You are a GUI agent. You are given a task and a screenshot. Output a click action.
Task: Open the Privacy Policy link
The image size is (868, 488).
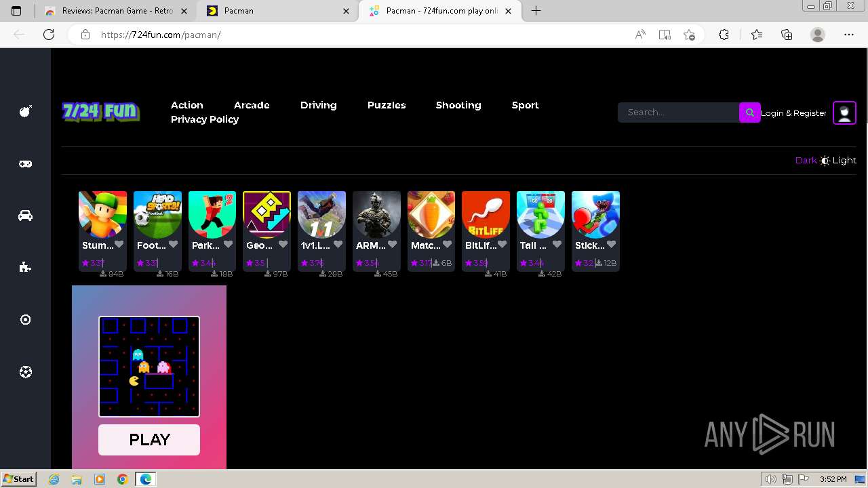click(x=205, y=119)
